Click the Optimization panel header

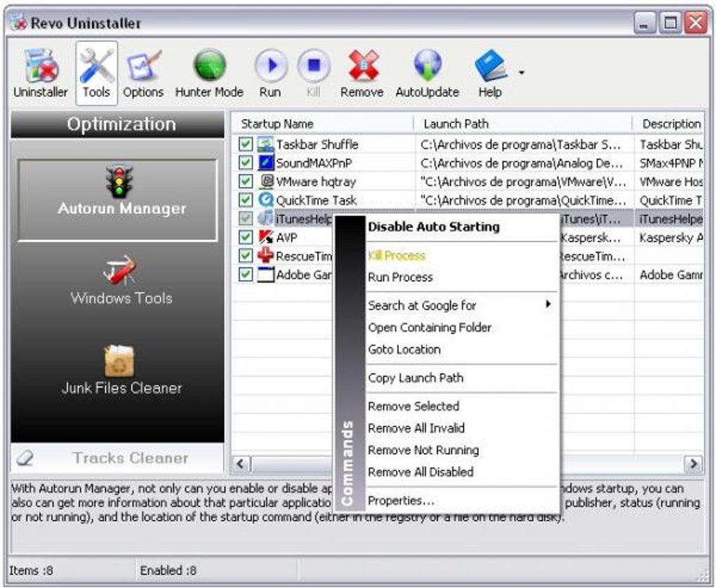tap(117, 124)
